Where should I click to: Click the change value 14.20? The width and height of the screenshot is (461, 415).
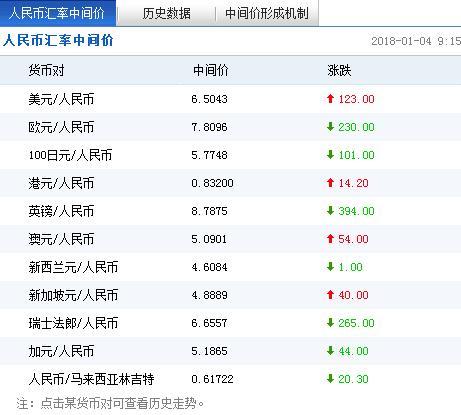pyautogui.click(x=353, y=183)
